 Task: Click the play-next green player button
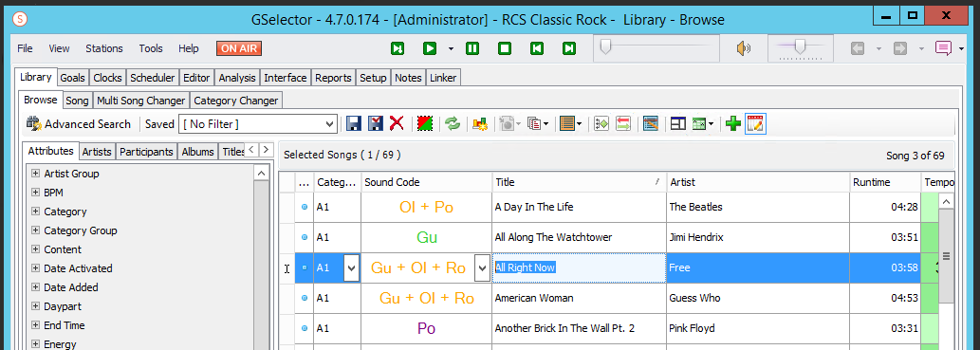coord(398,48)
